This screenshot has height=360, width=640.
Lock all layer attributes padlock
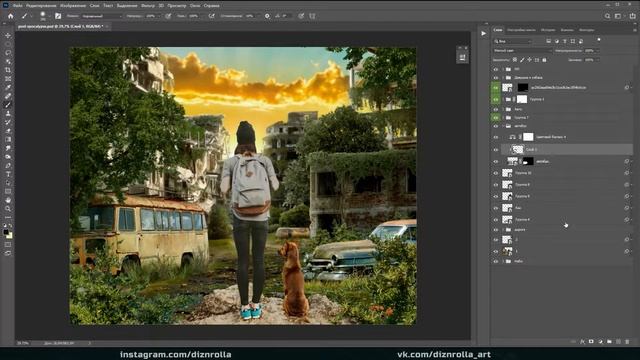point(544,60)
